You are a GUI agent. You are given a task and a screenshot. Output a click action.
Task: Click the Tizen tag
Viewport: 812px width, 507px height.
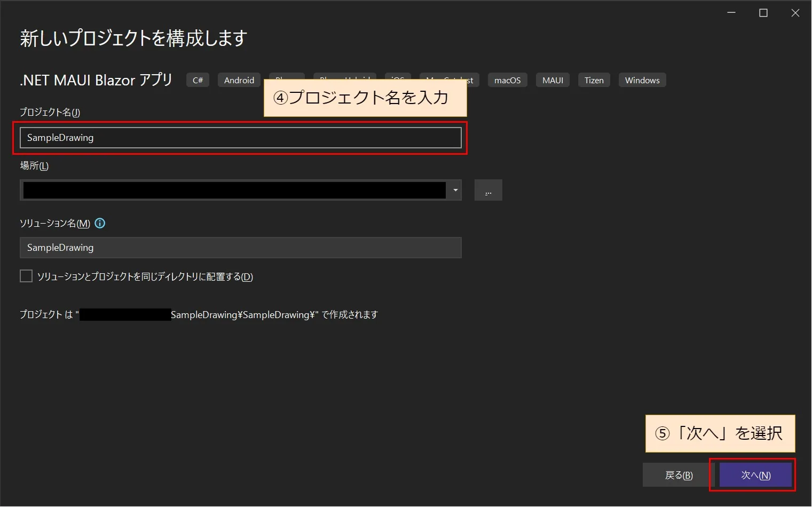pyautogui.click(x=594, y=80)
